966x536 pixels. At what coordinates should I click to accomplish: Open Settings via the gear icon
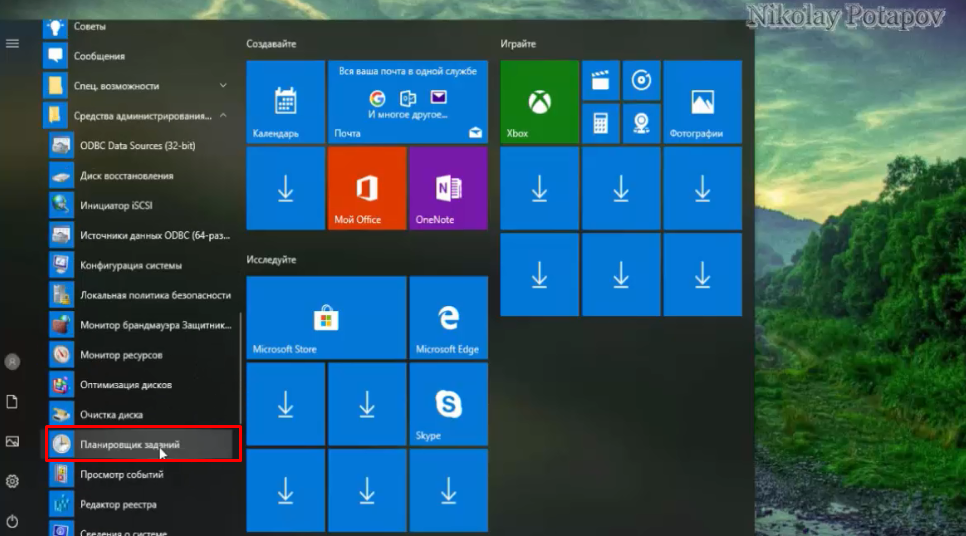pos(12,481)
